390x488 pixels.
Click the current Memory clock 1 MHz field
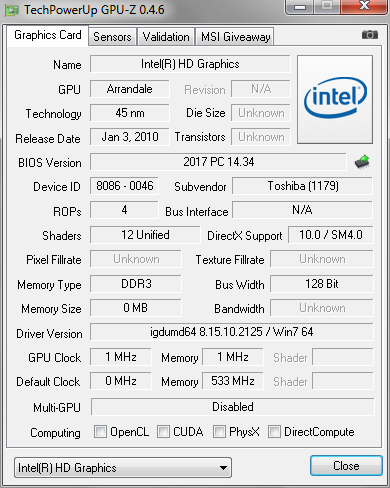tap(233, 357)
